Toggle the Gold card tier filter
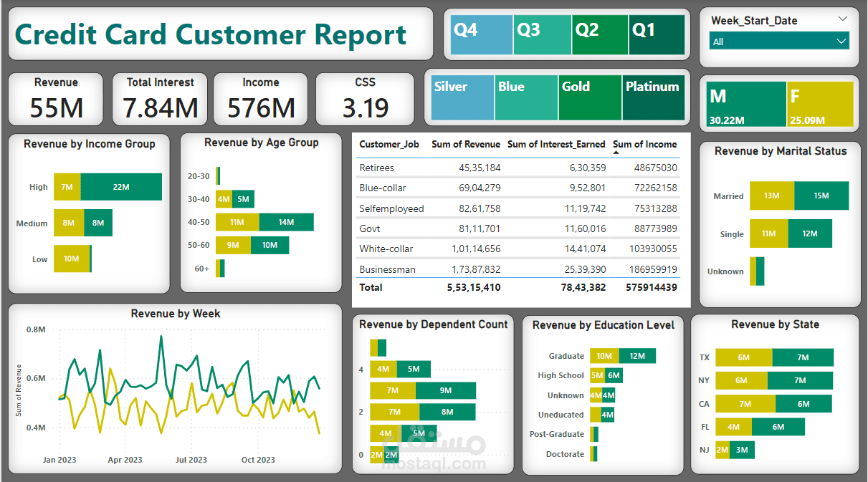868x482 pixels. click(589, 97)
